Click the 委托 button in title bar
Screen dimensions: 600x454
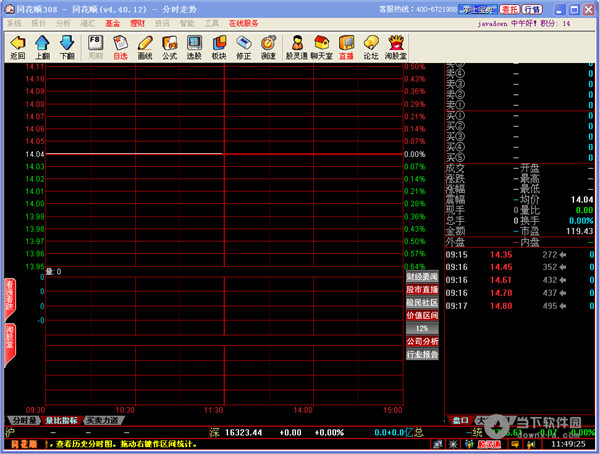click(x=510, y=10)
